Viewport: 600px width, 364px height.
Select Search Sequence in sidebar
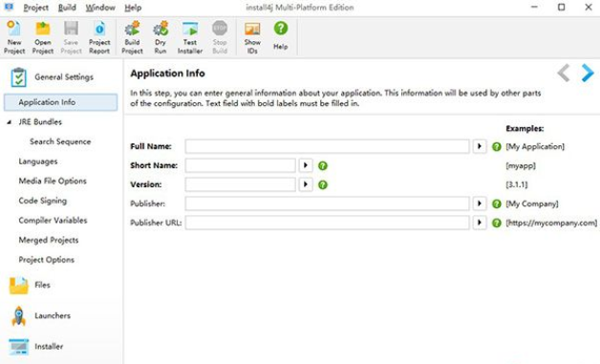point(60,141)
